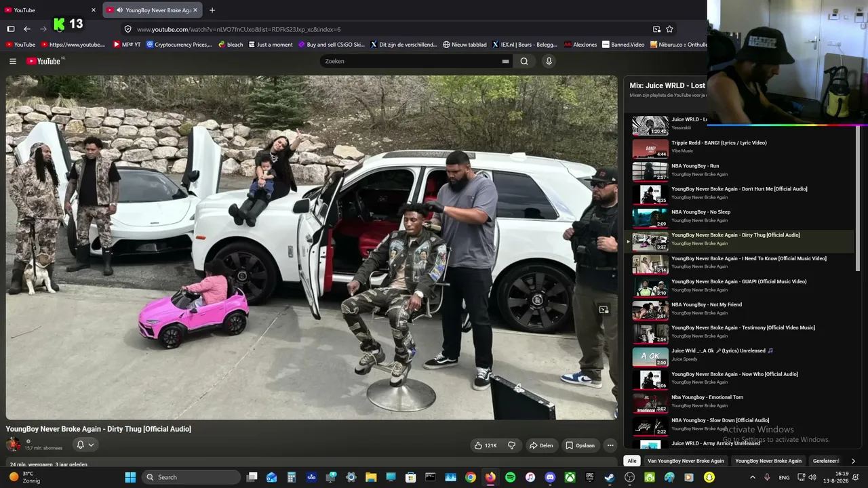Start voice search with the microphone icon
Screen dimensions: 868x488
pos(549,61)
